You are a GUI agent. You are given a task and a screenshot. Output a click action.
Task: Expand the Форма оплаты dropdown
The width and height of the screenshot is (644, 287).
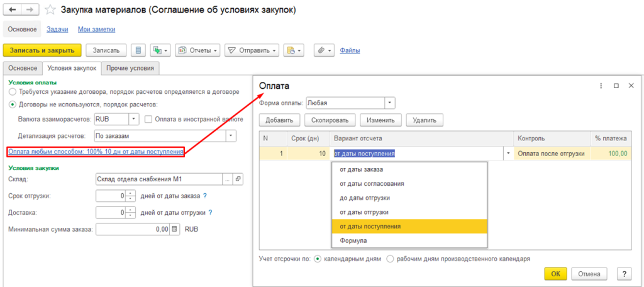click(390, 103)
